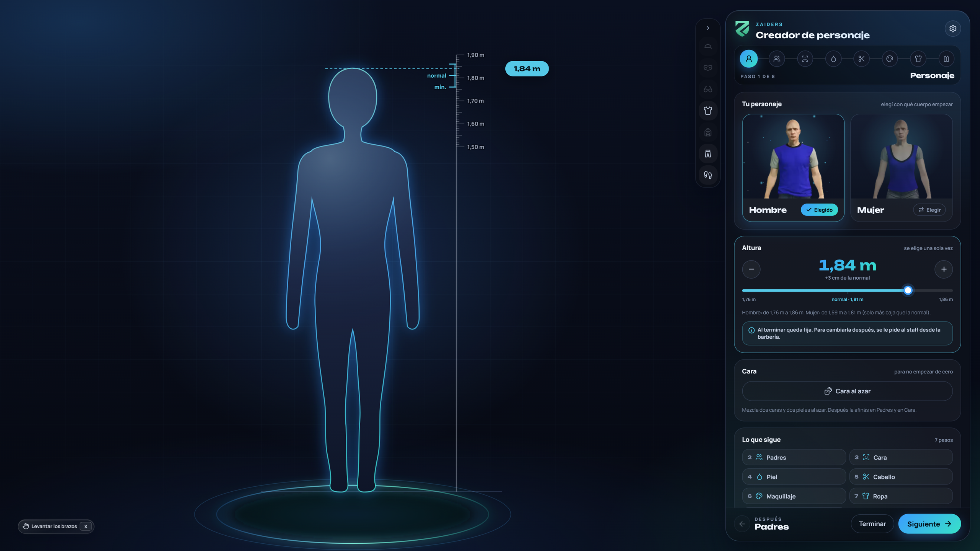Toggle the hat item in the sidebar

click(708, 47)
